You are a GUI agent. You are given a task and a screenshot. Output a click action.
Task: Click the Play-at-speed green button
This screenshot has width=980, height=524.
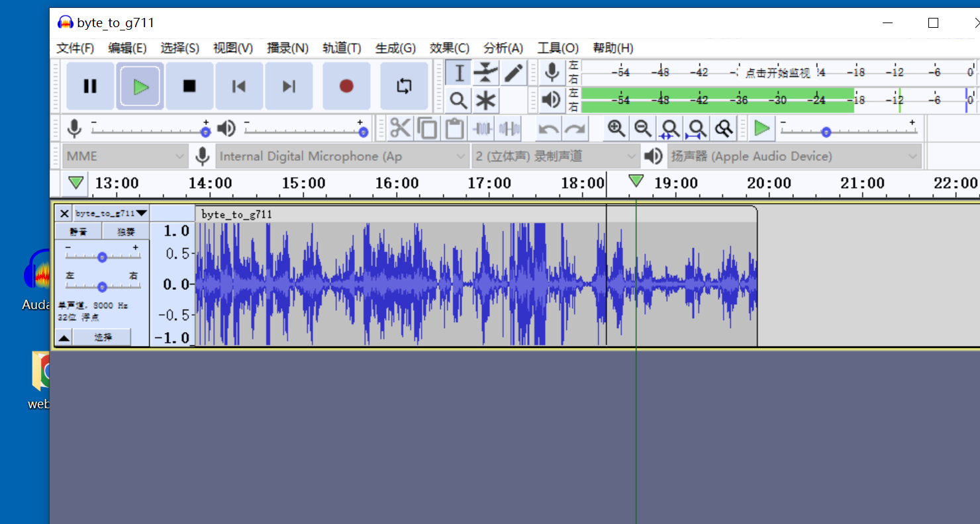762,128
